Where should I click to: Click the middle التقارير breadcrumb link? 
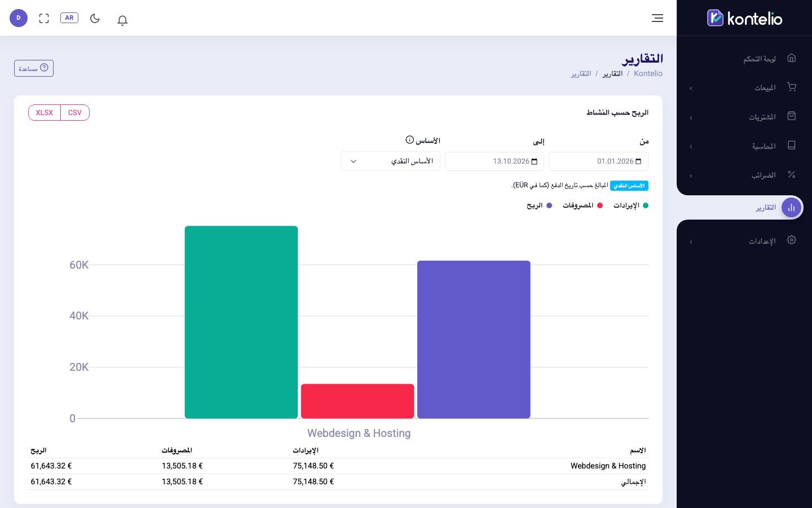pos(612,73)
